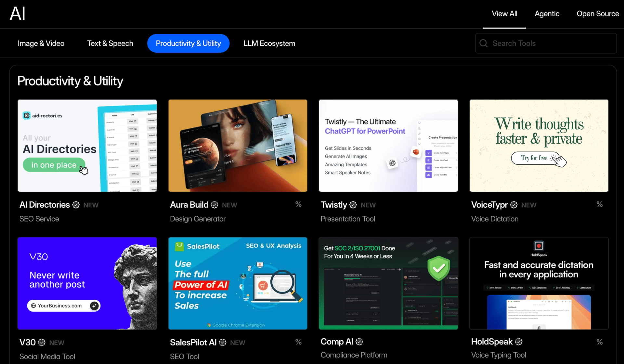Click the verified badge next to AI Directories
Viewport: 624px width, 364px height.
(x=76, y=205)
